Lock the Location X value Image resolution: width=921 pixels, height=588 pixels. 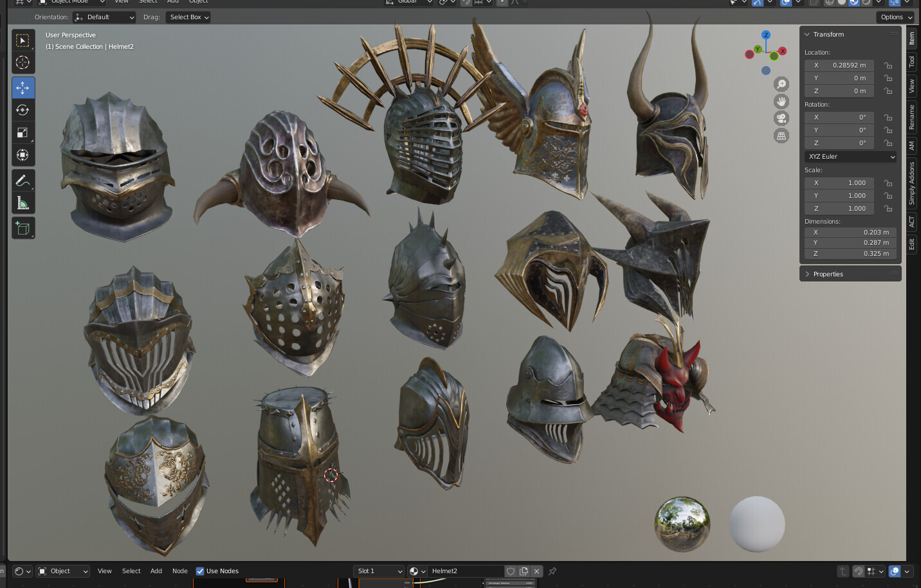[888, 65]
